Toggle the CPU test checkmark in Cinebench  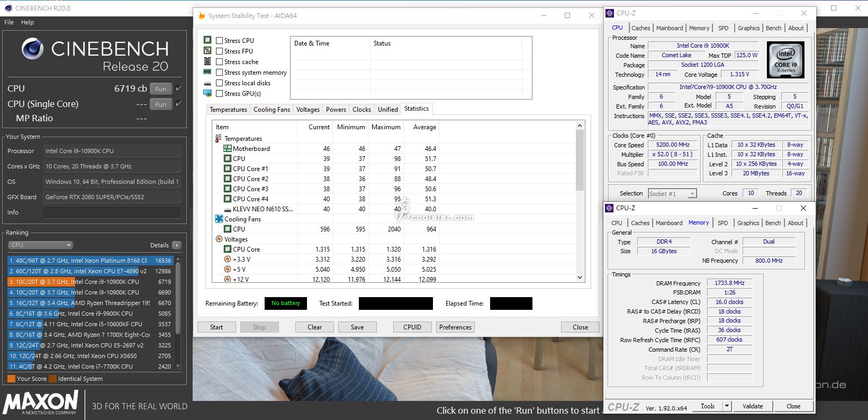click(x=179, y=88)
